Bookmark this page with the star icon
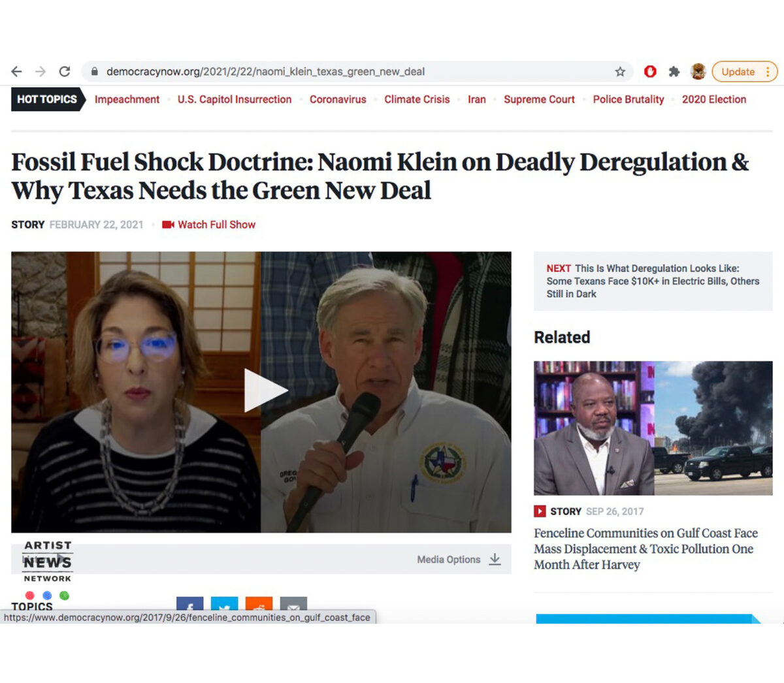Viewport: 784px width, 683px height. (620, 72)
